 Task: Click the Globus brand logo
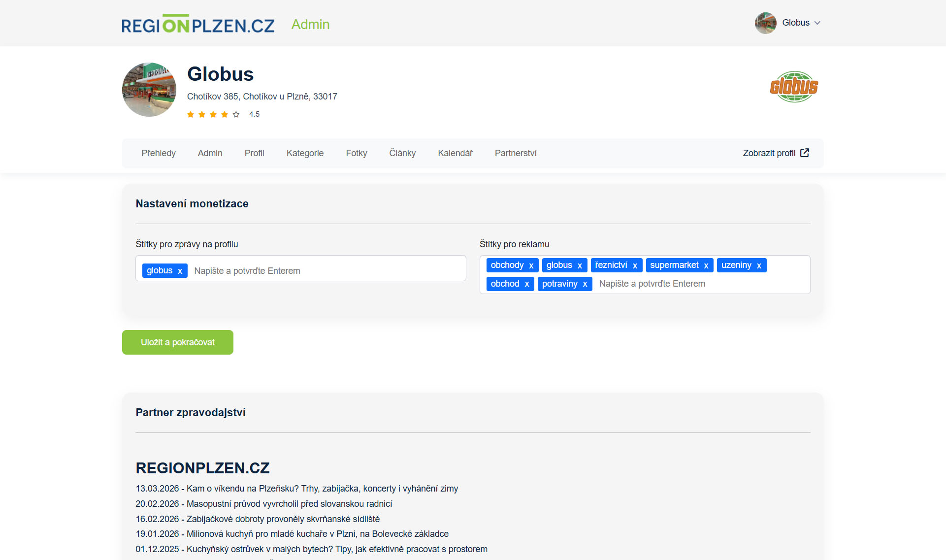click(x=794, y=87)
